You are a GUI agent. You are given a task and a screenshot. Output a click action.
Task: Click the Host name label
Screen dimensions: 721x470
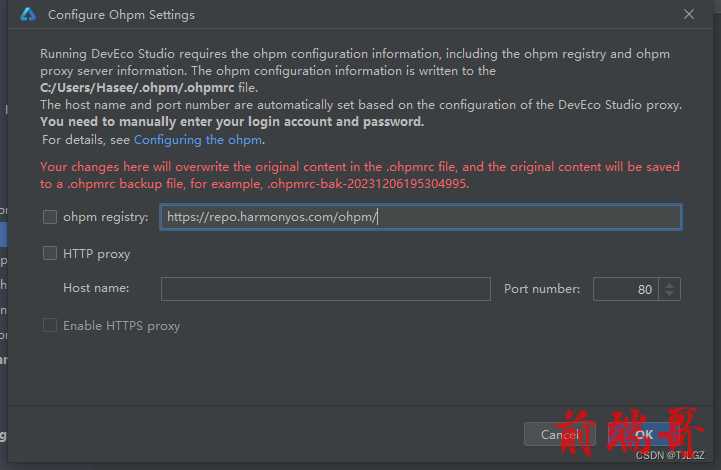tap(96, 288)
